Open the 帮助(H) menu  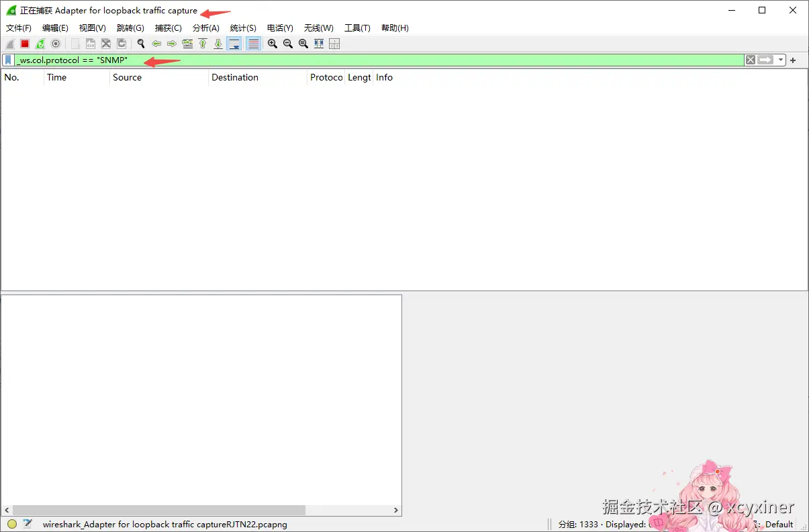click(x=395, y=28)
